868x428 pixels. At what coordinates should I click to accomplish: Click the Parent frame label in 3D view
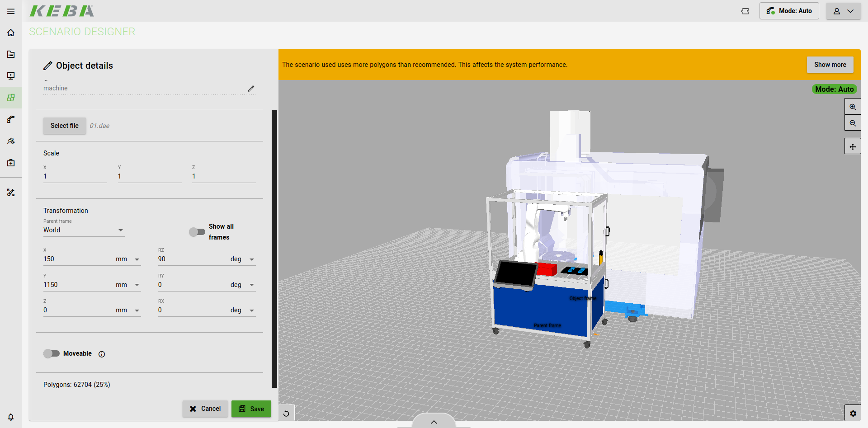coord(547,325)
